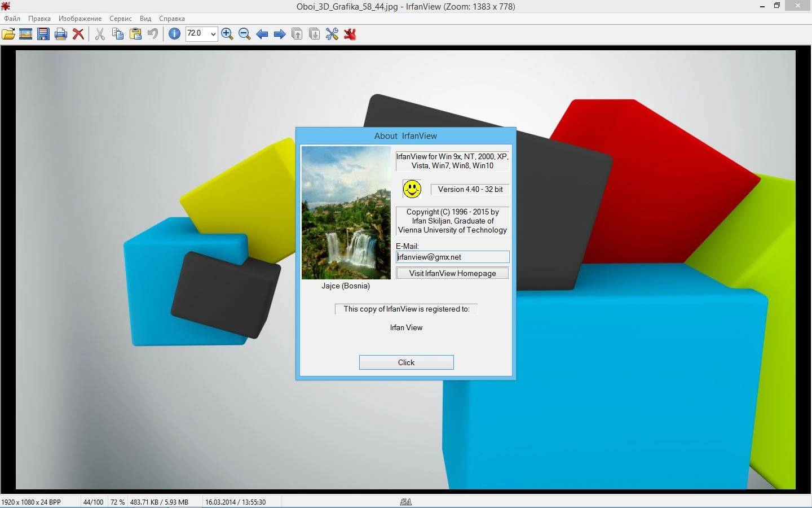812x508 pixels.
Task: Save image with the floppy disk icon
Action: click(43, 34)
